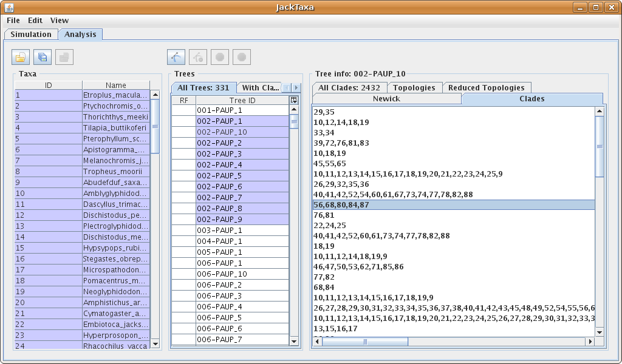Click trees list scroll-down arrow
The width and height of the screenshot is (622, 364).
tap(294, 340)
